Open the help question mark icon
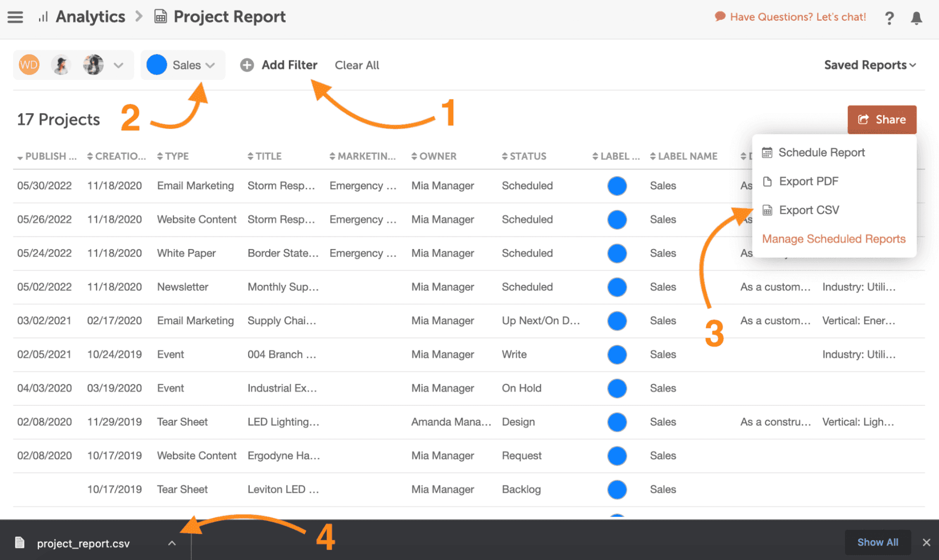Screen dimensions: 939x560 889,18
